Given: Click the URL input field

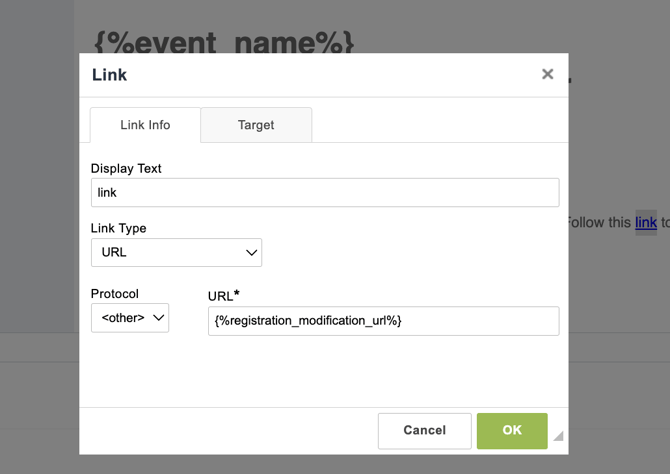Looking at the screenshot, I should tap(384, 321).
